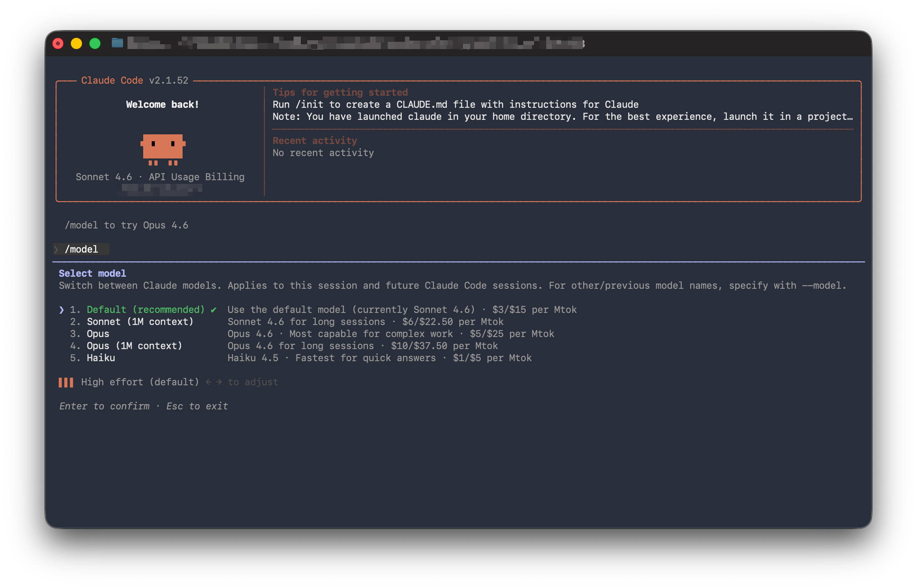Screen dimensions: 917x588
Task: Click 'Sonnet 4.6 · API Usage Billing' line
Action: [160, 177]
